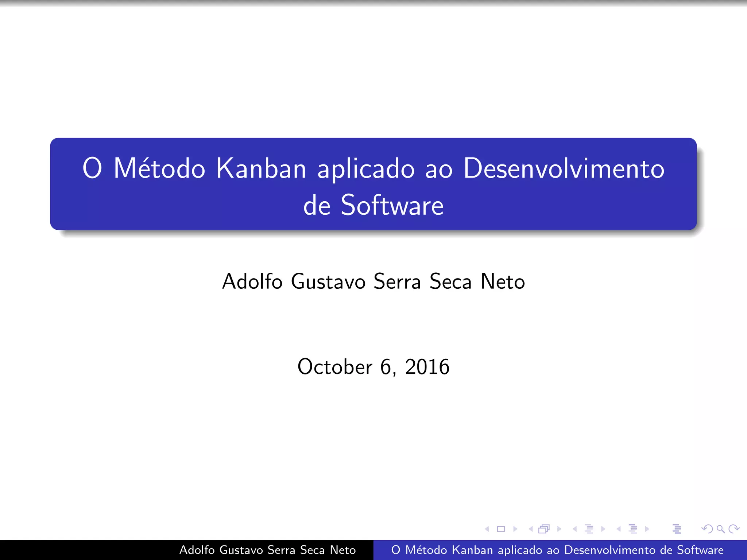The height and width of the screenshot is (560, 747).
Task: Advance to next slide with right arrow
Action: (x=515, y=529)
